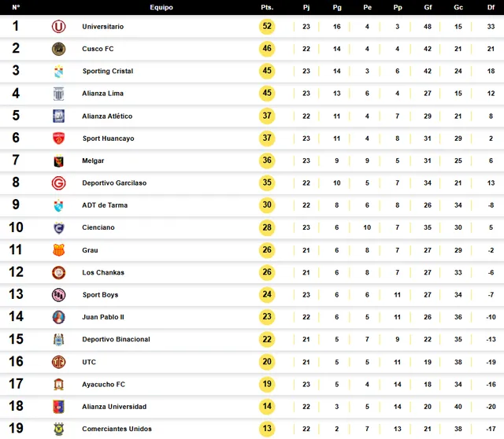
Task: Click the Pts. column header
Action: 267,7
